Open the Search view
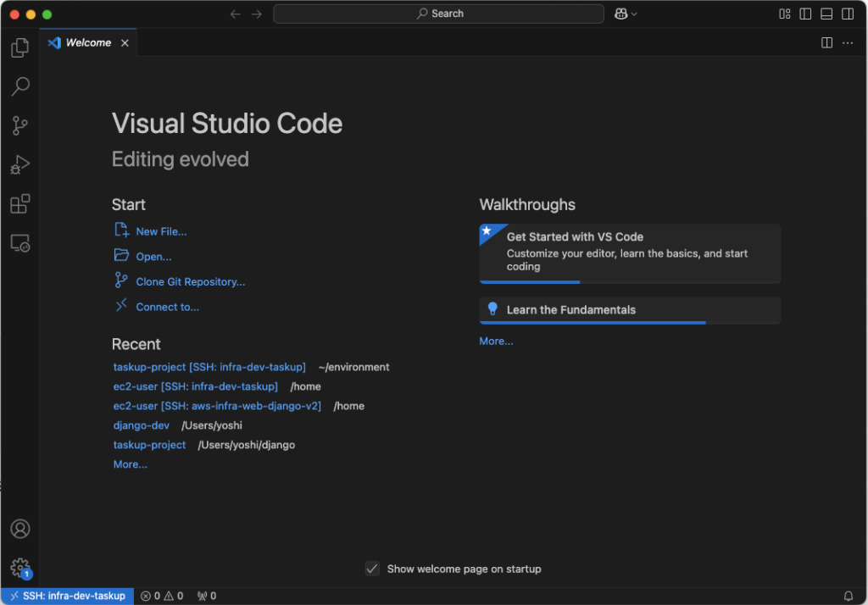This screenshot has width=868, height=605. pos(19,86)
